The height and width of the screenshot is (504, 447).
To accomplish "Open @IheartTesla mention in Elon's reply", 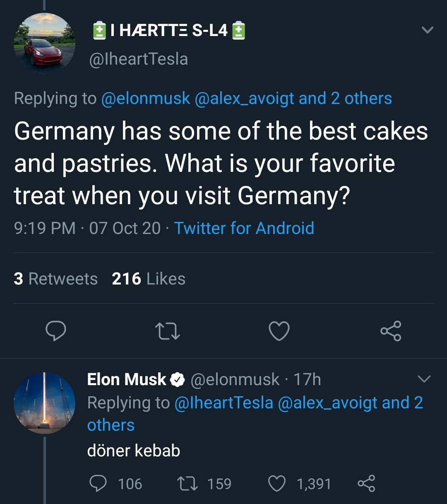I will [x=223, y=403].
